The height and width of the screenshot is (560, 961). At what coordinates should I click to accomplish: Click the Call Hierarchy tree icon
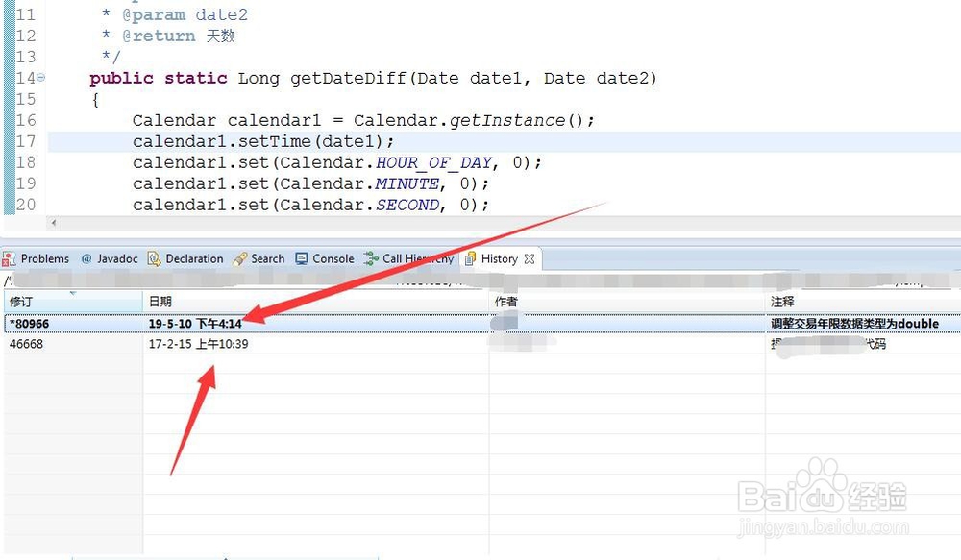tap(371, 259)
